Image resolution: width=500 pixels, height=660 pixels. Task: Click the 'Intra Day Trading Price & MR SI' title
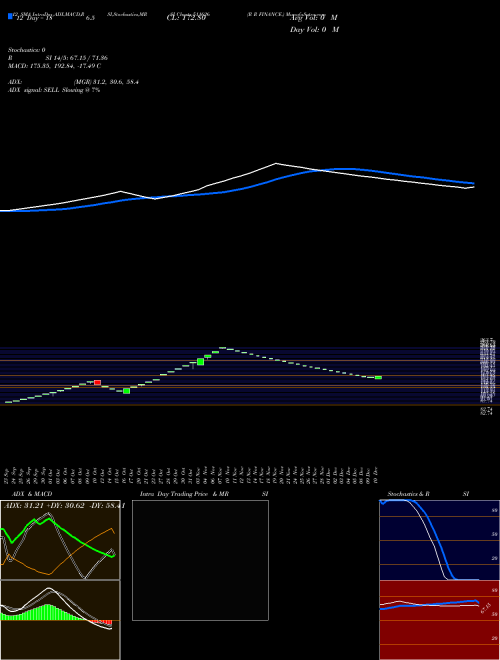click(204, 494)
